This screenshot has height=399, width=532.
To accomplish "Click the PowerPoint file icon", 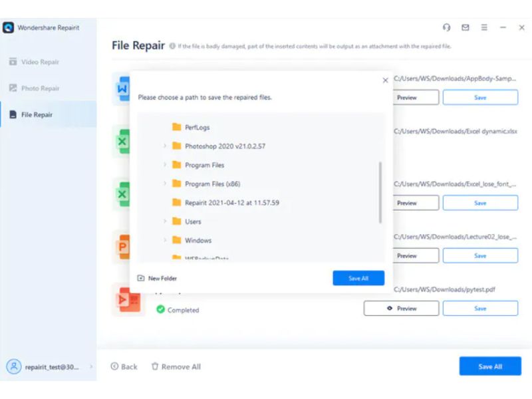I will (x=122, y=247).
